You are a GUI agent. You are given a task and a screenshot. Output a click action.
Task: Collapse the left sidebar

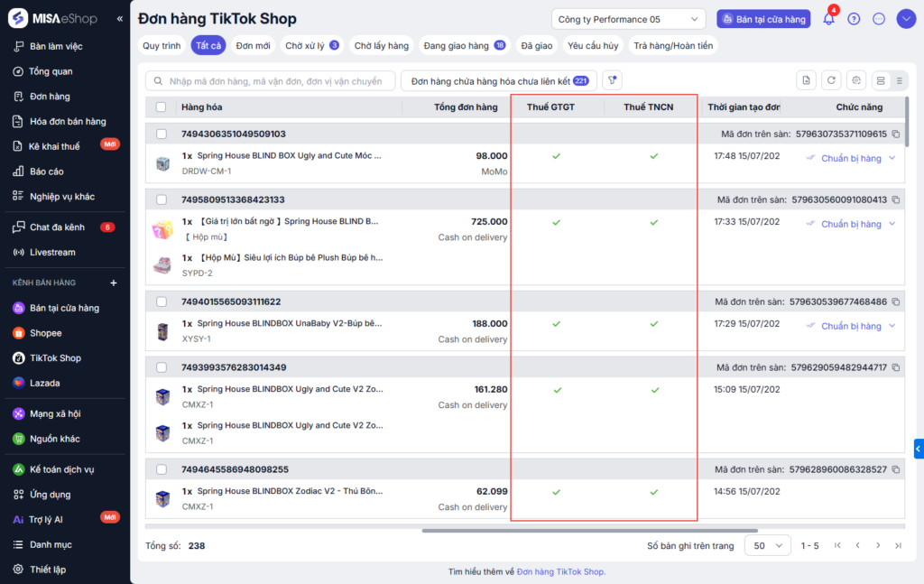(120, 19)
